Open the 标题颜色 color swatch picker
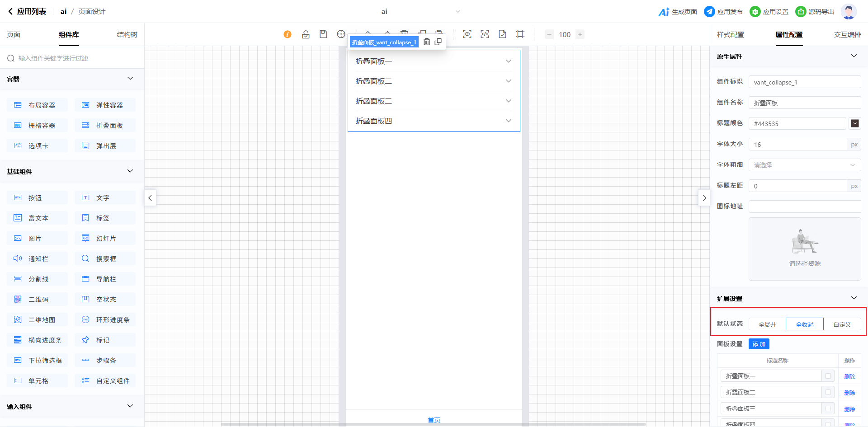The width and height of the screenshot is (868, 427). [854, 123]
